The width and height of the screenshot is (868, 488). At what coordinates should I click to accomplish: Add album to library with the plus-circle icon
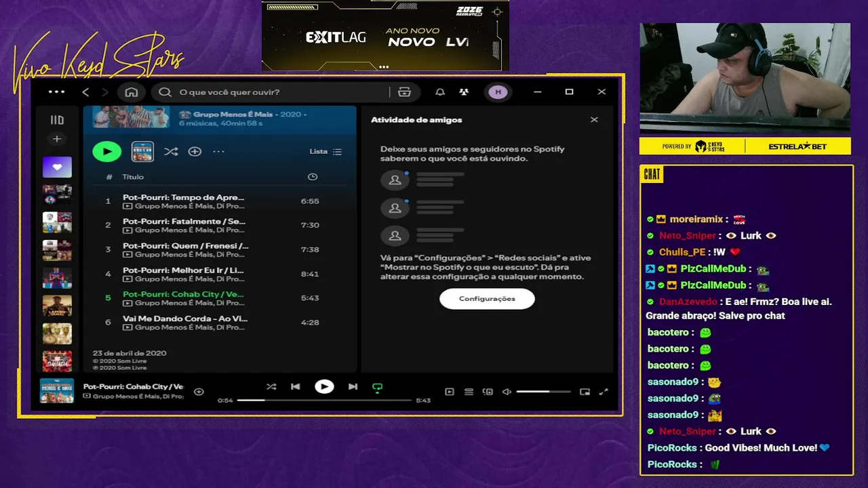195,152
